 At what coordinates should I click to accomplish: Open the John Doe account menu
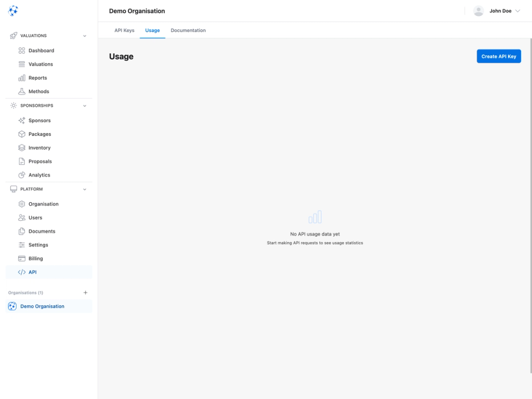click(497, 10)
